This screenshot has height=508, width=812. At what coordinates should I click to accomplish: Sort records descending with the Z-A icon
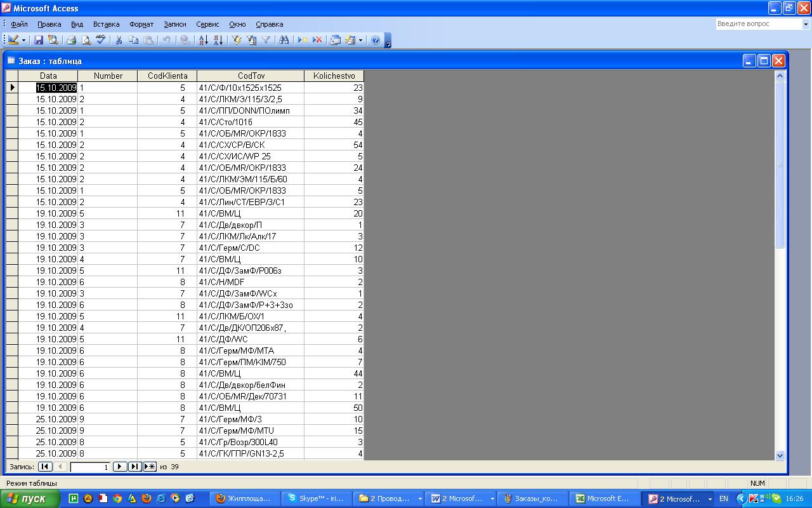tap(218, 40)
